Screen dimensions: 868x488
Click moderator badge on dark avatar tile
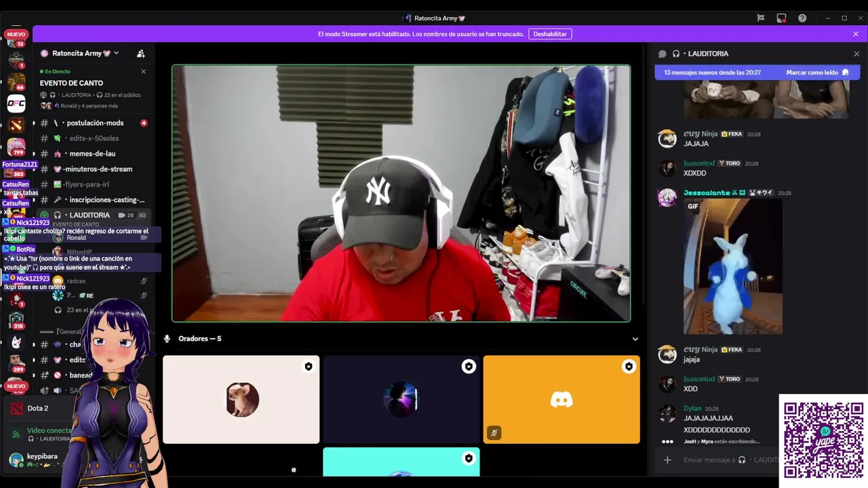(x=469, y=367)
